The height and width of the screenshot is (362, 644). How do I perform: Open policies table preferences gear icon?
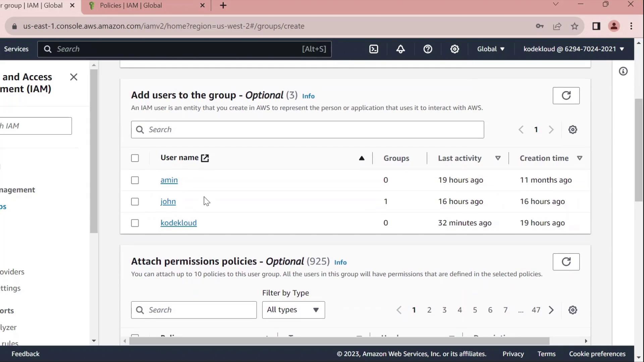point(573,310)
